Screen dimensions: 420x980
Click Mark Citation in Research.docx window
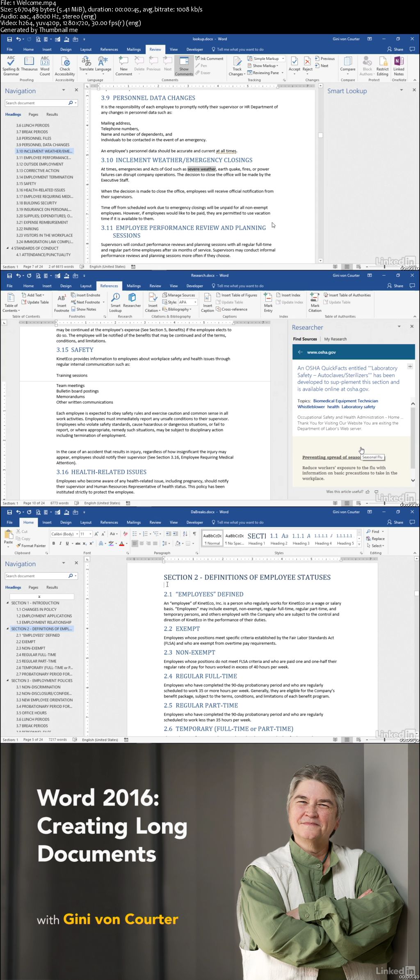pyautogui.click(x=315, y=303)
